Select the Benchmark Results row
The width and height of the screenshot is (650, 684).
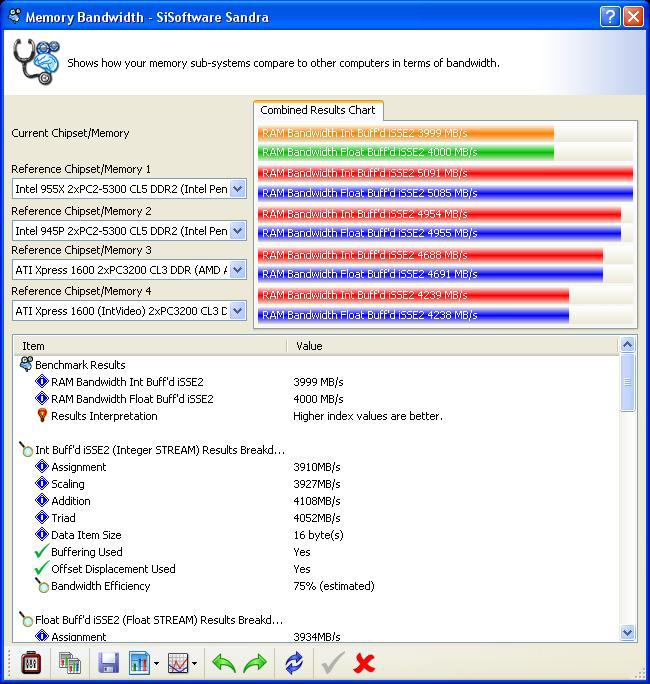click(x=316, y=365)
